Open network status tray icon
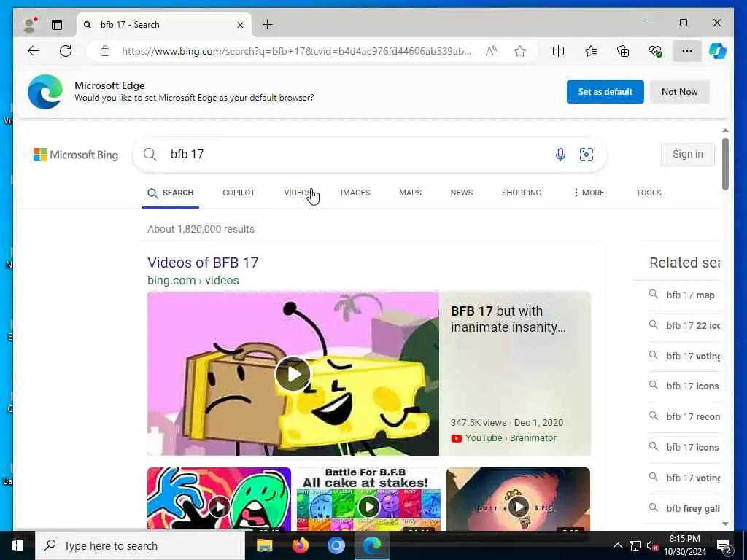 click(x=635, y=545)
